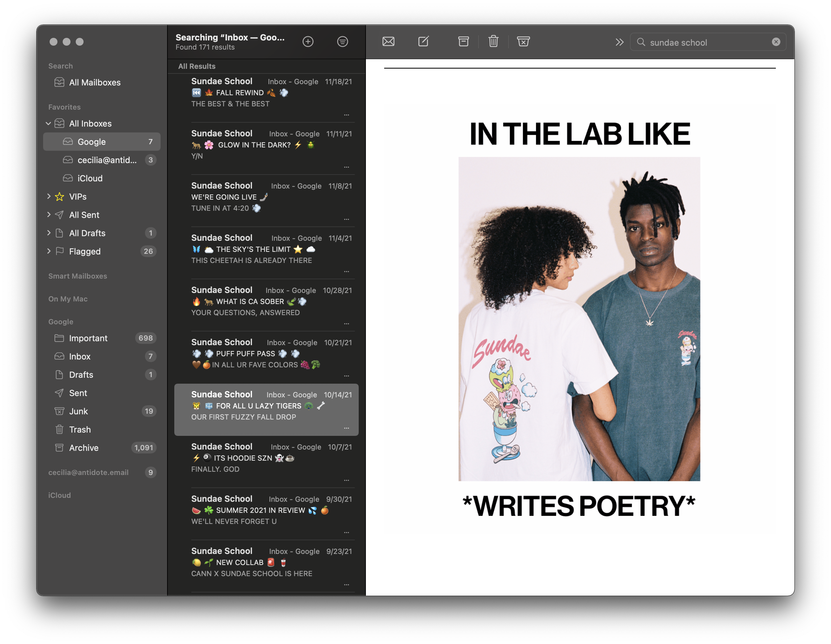The image size is (831, 644).
Task: Toggle the message filter icon
Action: [x=342, y=41]
